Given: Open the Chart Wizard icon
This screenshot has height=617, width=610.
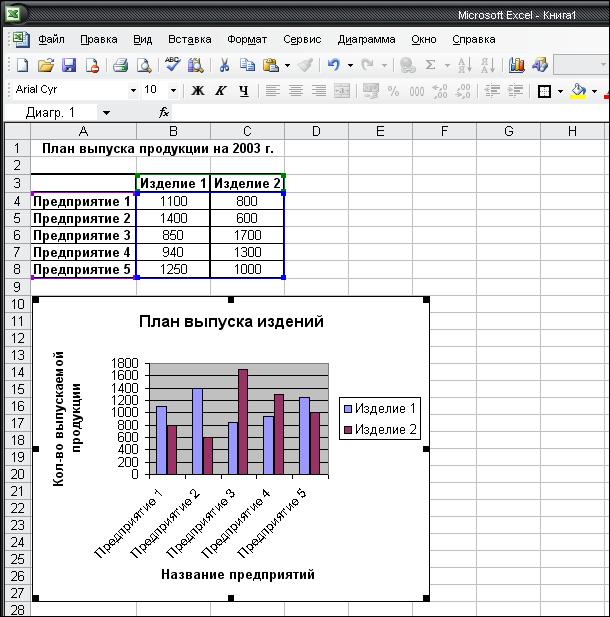Looking at the screenshot, I should tap(516, 65).
